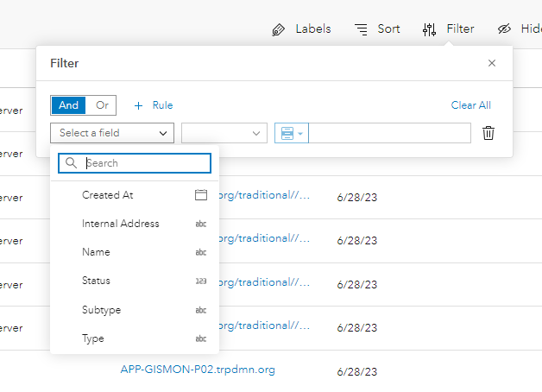
Task: Open the APP-GISMON-P02.trpdmn.org link
Action: pos(198,370)
